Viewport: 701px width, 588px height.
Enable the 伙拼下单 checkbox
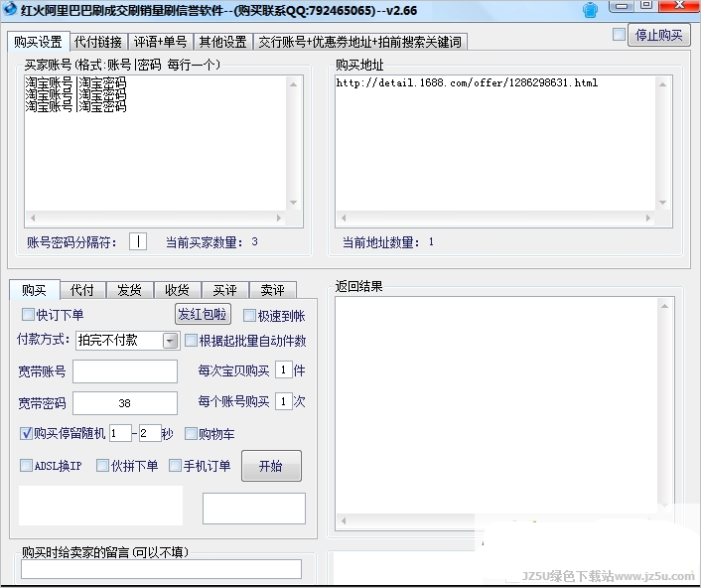coord(102,466)
